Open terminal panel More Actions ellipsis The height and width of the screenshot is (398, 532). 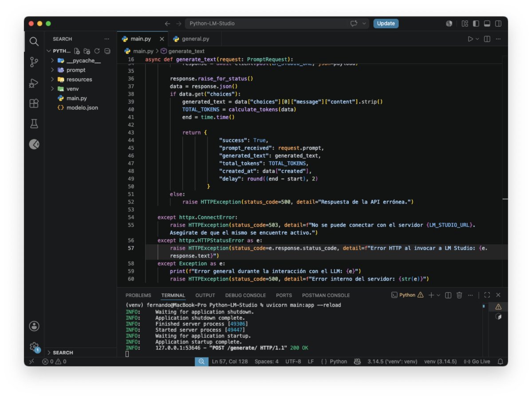coord(470,295)
